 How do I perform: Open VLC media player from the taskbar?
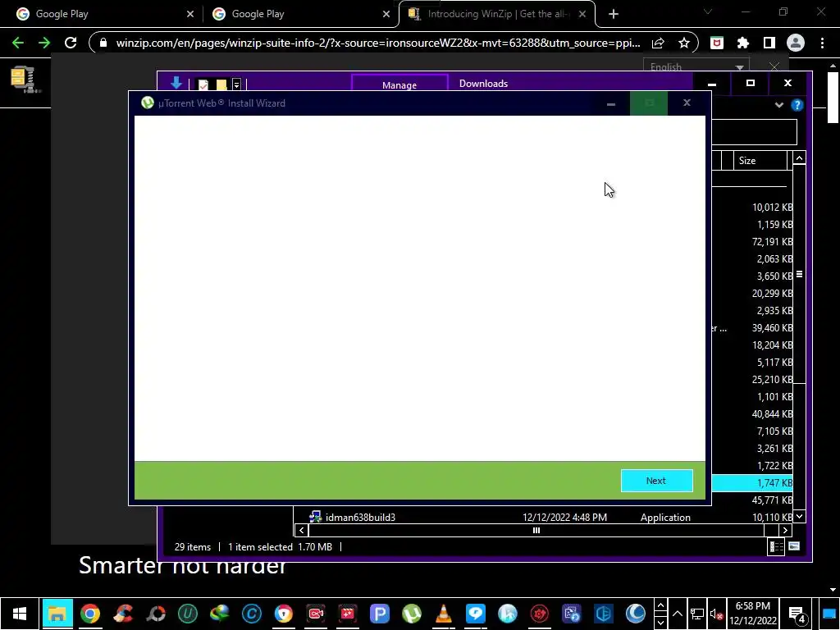click(x=444, y=614)
